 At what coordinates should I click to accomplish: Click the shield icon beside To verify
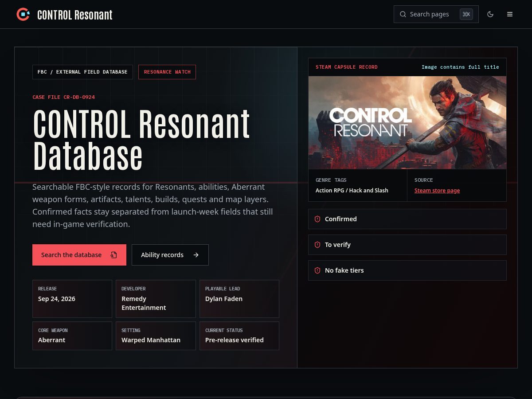[x=317, y=245]
